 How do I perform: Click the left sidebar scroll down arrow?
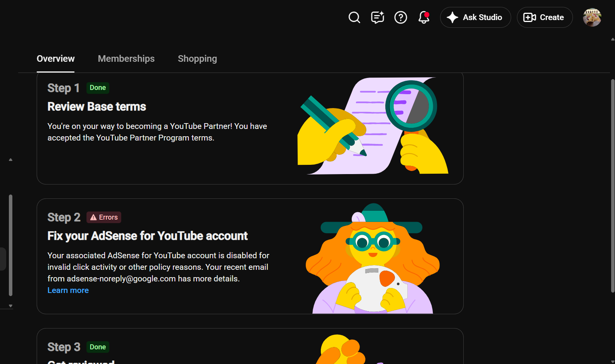tap(10, 306)
